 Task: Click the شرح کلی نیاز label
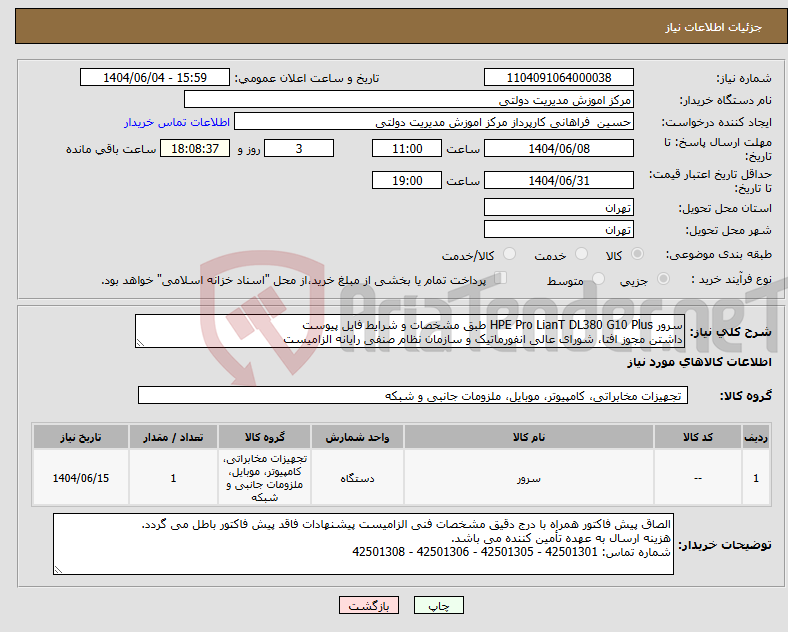pyautogui.click(x=730, y=332)
